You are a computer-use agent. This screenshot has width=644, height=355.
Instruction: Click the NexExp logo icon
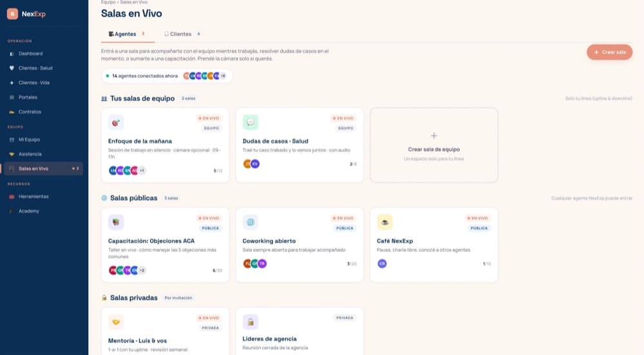[x=12, y=14]
